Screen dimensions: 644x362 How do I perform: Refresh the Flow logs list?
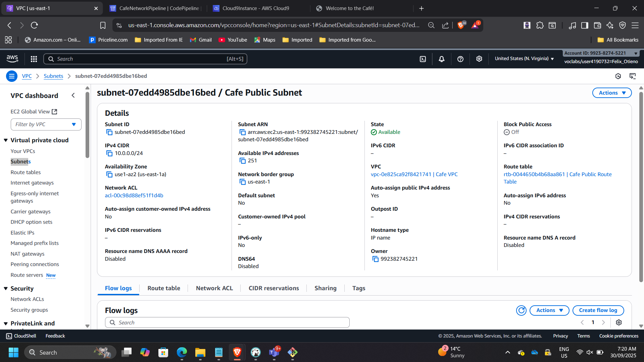click(x=521, y=310)
